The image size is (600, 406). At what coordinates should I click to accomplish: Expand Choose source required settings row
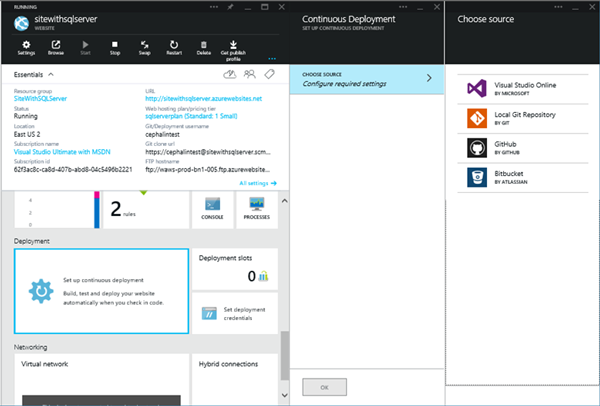point(367,80)
